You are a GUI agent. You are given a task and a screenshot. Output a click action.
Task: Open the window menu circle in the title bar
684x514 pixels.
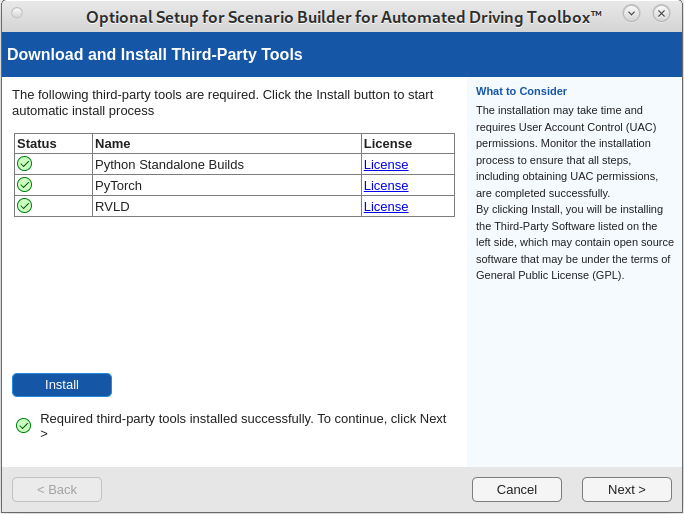pos(17,13)
